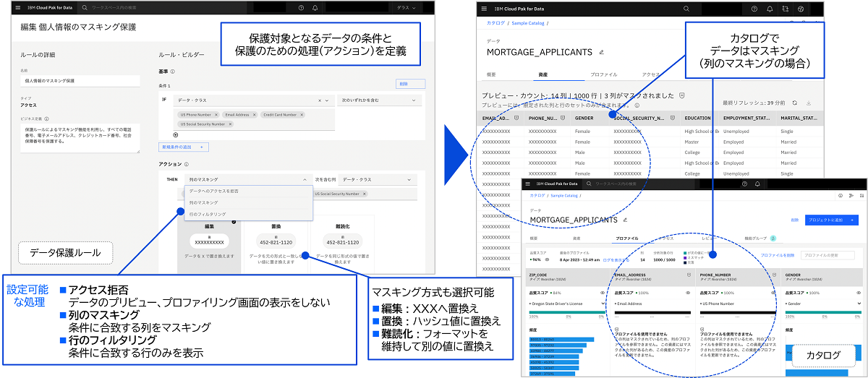Remove the Credit Card Number tag
The height and width of the screenshot is (378, 868).
point(301,115)
